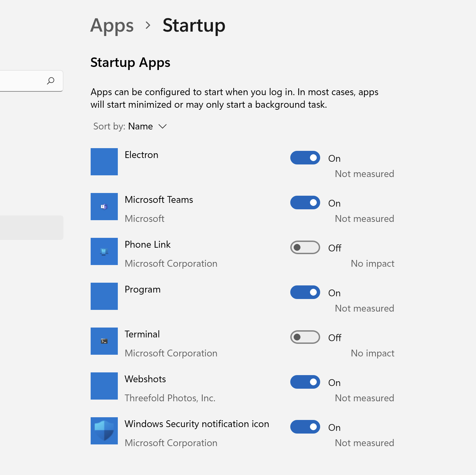Click the Webshots app icon tile

104,386
